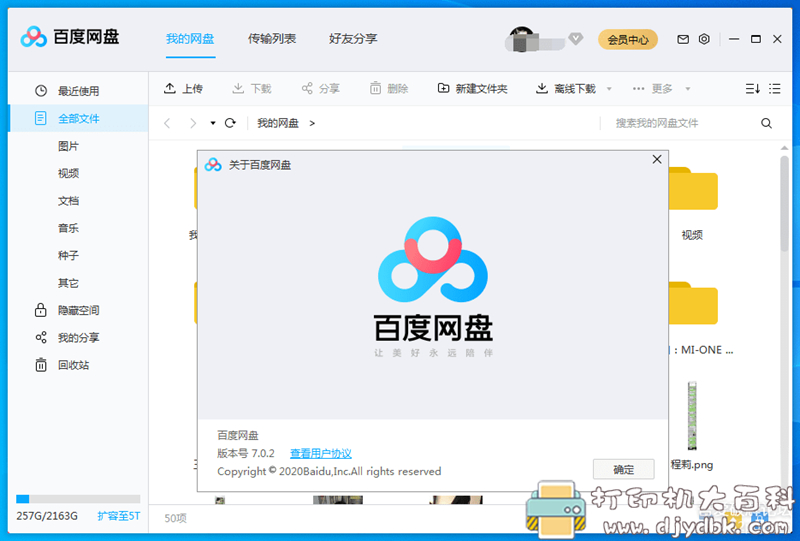Open the 音乐 category
The image size is (800, 541).
coord(68,228)
